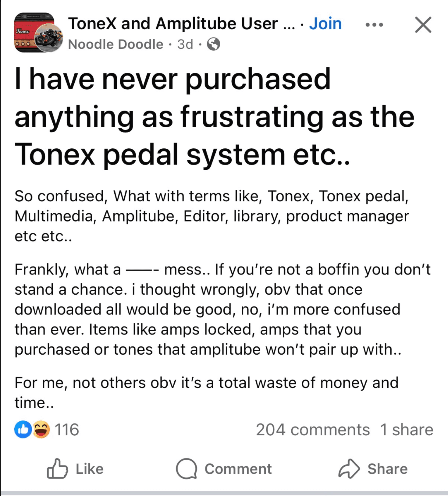Image resolution: width=448 pixels, height=496 pixels.
Task: Click the Share arrow icon
Action: [x=349, y=468]
